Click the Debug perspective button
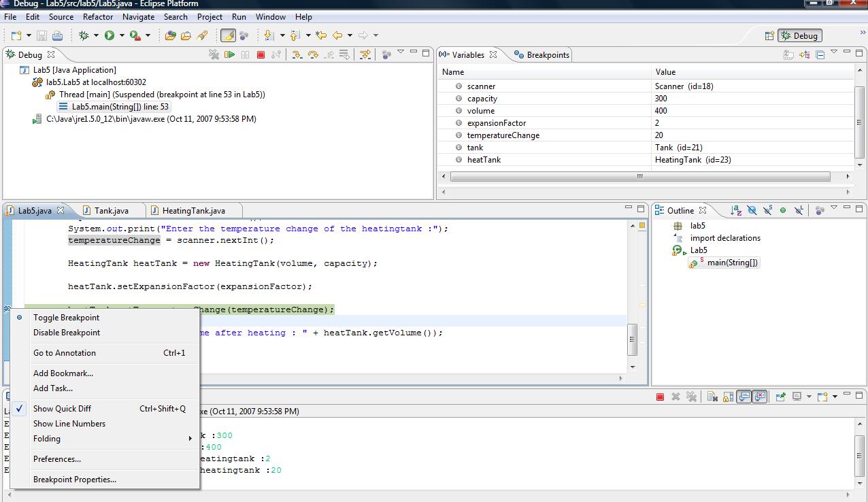 [799, 36]
